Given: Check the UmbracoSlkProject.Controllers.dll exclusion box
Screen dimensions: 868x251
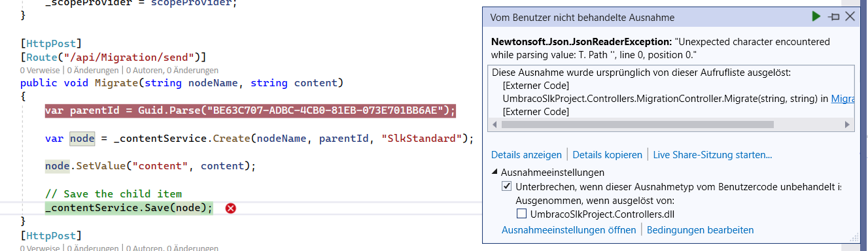Looking at the screenshot, I should 521,214.
